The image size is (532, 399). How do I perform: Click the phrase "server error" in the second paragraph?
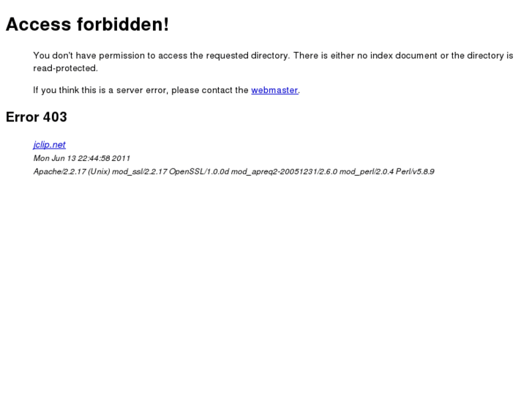(142, 90)
